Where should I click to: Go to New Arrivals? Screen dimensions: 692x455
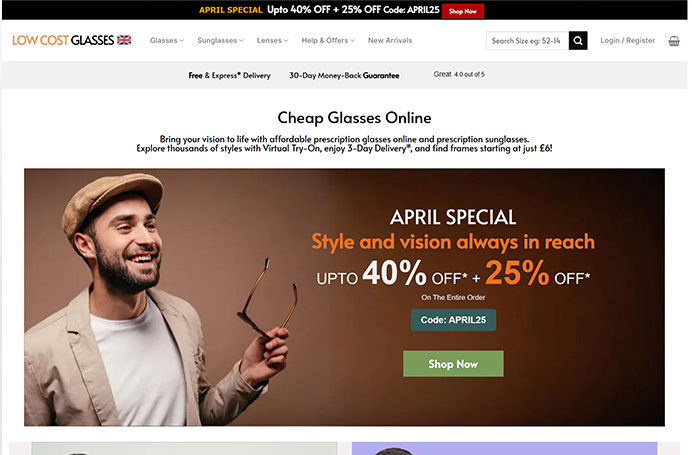point(390,40)
